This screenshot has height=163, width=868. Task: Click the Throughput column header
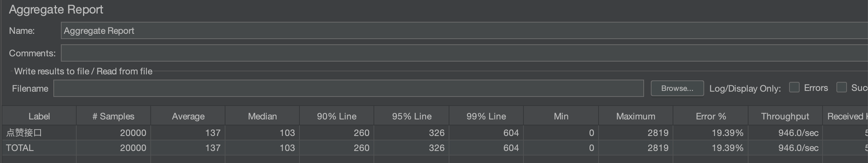click(785, 116)
